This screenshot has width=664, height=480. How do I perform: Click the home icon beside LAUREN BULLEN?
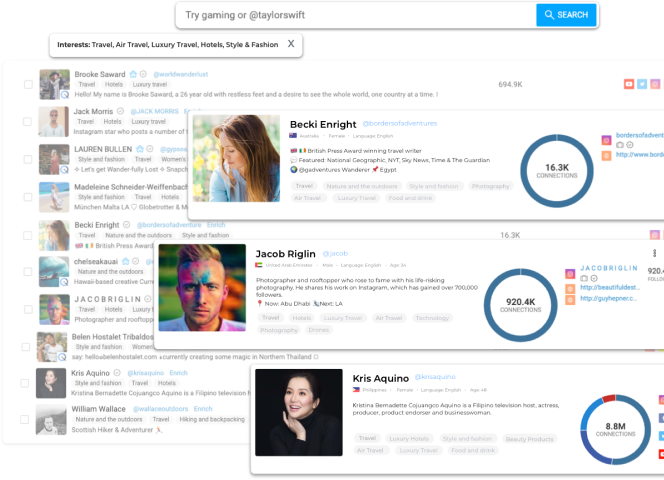point(140,149)
